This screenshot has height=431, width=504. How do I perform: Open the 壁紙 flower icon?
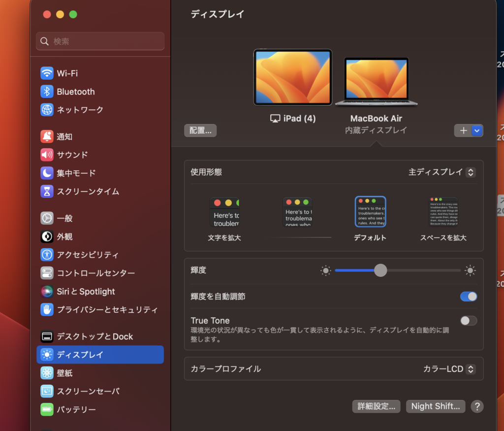tap(47, 373)
